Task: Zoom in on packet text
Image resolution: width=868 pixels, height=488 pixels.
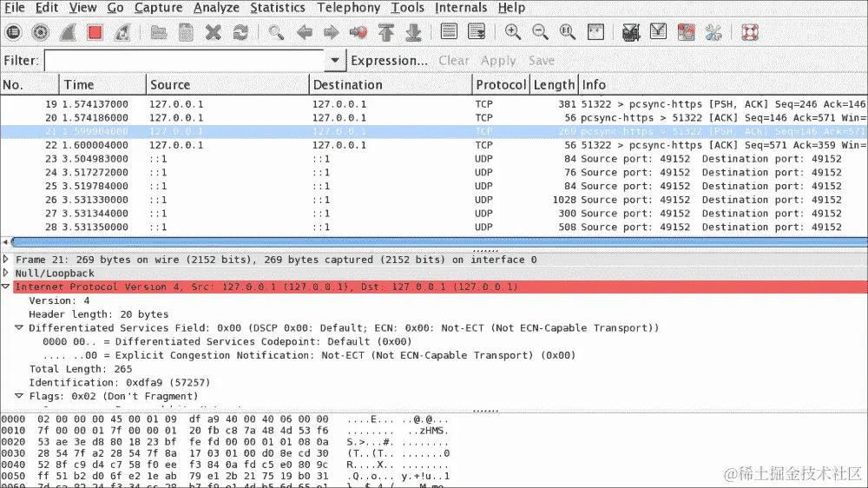Action: tap(513, 32)
